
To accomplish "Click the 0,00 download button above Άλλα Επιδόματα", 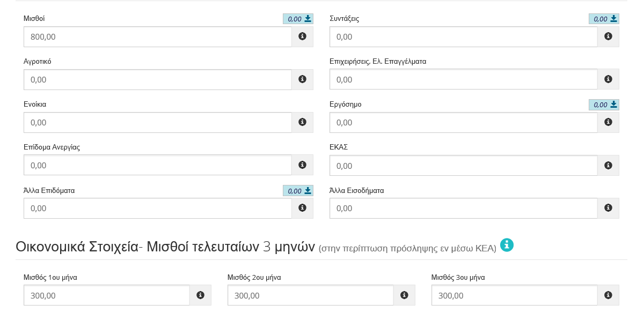I will [x=298, y=190].
